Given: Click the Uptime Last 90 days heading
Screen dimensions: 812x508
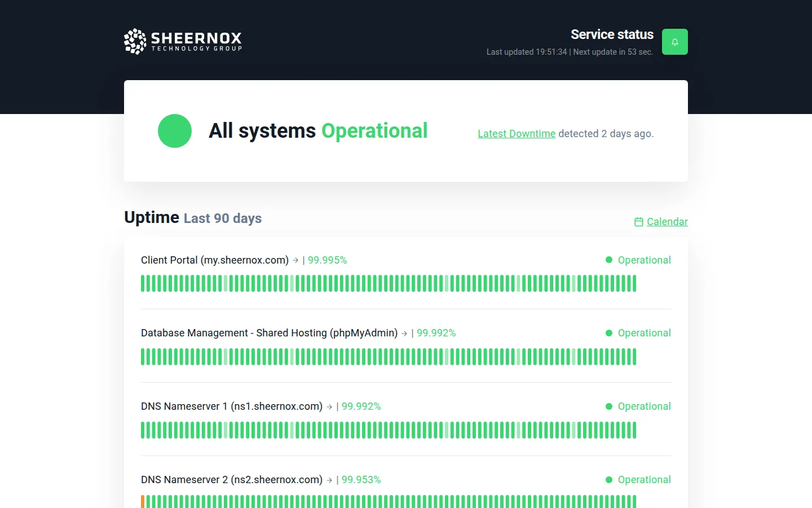Looking at the screenshot, I should [x=193, y=218].
